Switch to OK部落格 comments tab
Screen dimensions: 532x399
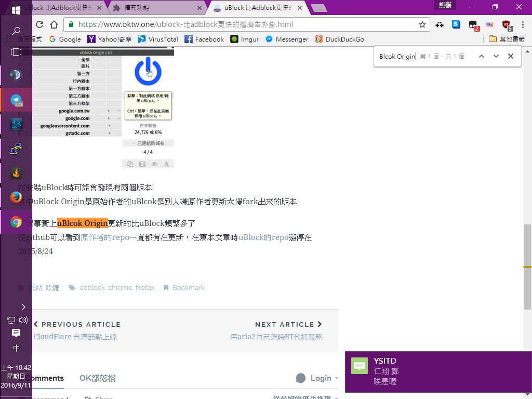pyautogui.click(x=98, y=378)
